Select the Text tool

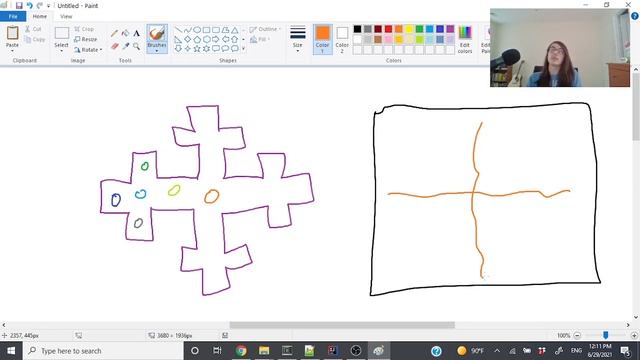pyautogui.click(x=136, y=33)
